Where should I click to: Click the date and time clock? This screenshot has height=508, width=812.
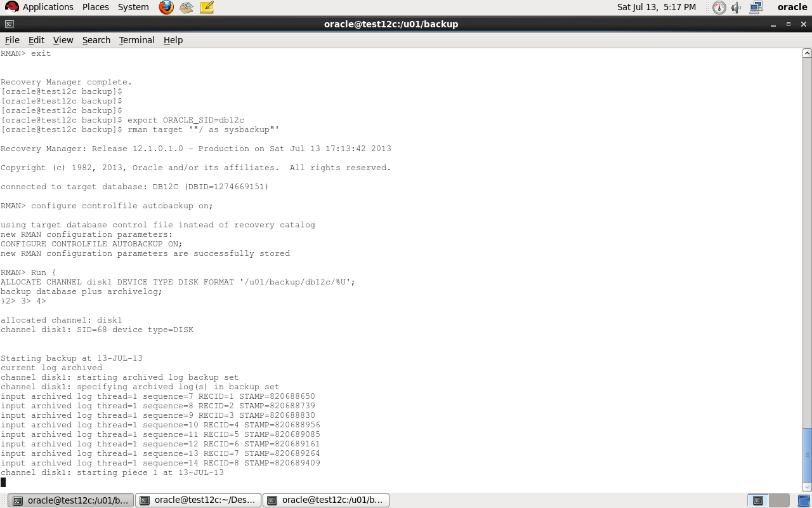click(656, 7)
